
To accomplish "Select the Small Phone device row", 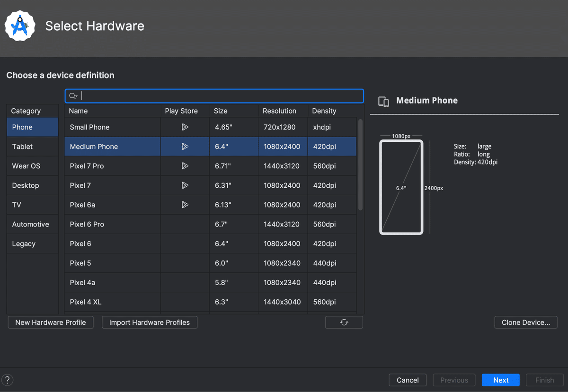I will pyautogui.click(x=211, y=127).
